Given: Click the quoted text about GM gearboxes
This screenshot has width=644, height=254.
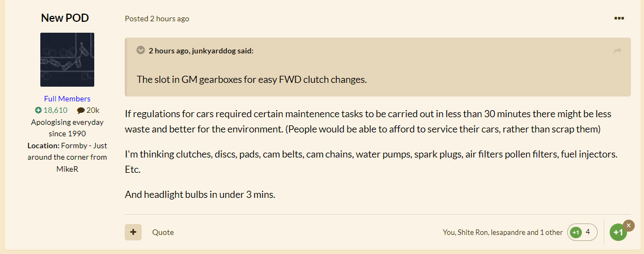Looking at the screenshot, I should [251, 80].
